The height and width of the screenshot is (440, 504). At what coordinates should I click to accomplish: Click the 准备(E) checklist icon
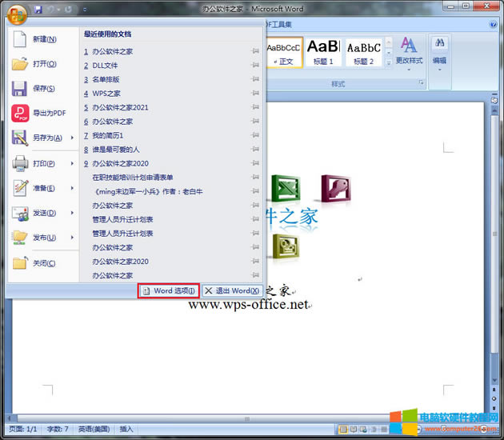[x=20, y=188]
